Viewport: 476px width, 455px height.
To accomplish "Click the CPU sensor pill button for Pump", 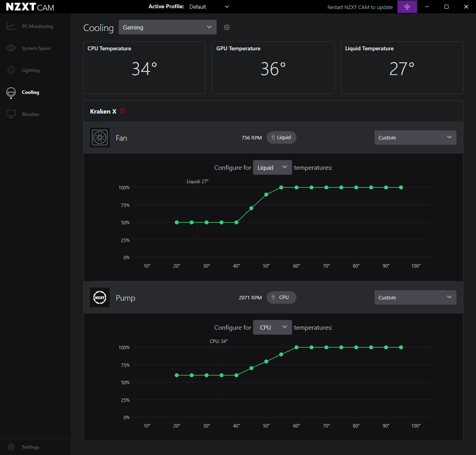I will tap(281, 297).
